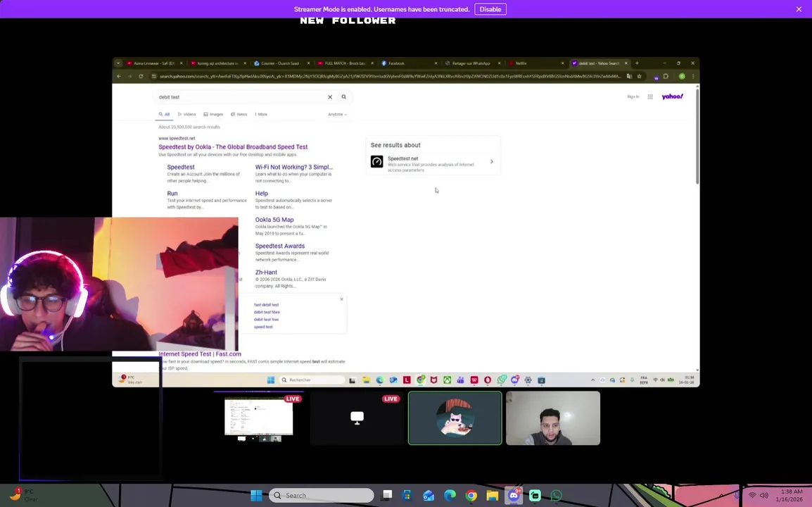Open the Anytime date filter dropdown
This screenshot has width=812, height=507.
337,114
